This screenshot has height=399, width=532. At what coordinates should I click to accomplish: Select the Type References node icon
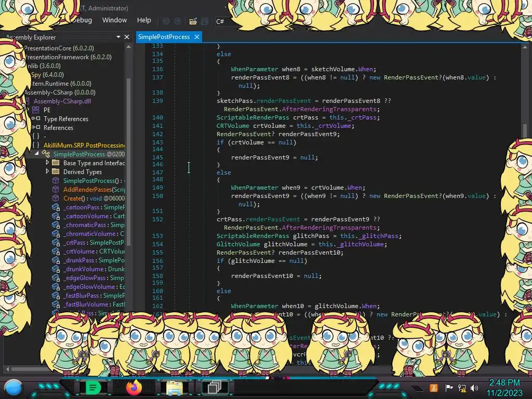tap(36, 119)
